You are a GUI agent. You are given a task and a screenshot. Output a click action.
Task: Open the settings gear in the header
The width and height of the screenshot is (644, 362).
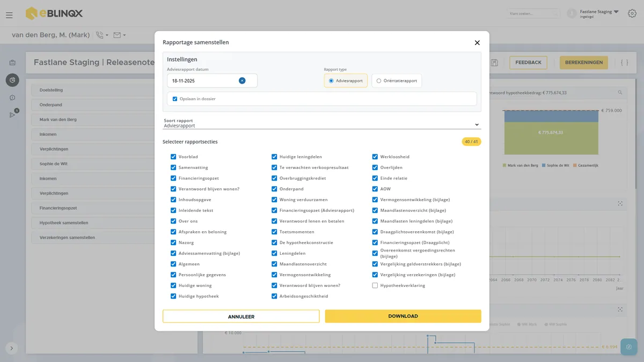coord(632,14)
